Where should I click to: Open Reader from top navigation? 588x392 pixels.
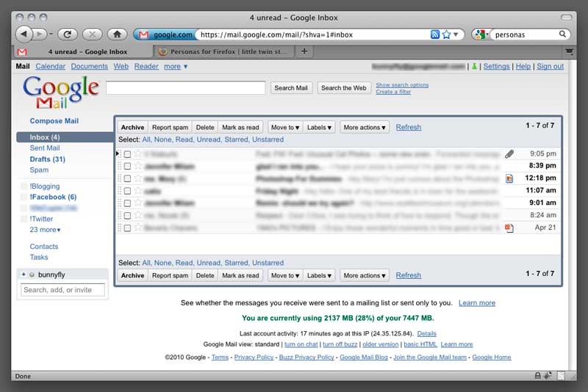click(146, 66)
